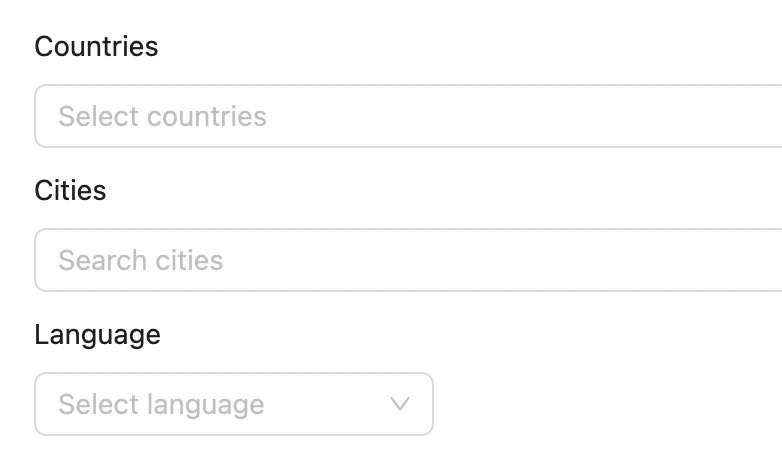Click the Cities field label

tap(70, 190)
